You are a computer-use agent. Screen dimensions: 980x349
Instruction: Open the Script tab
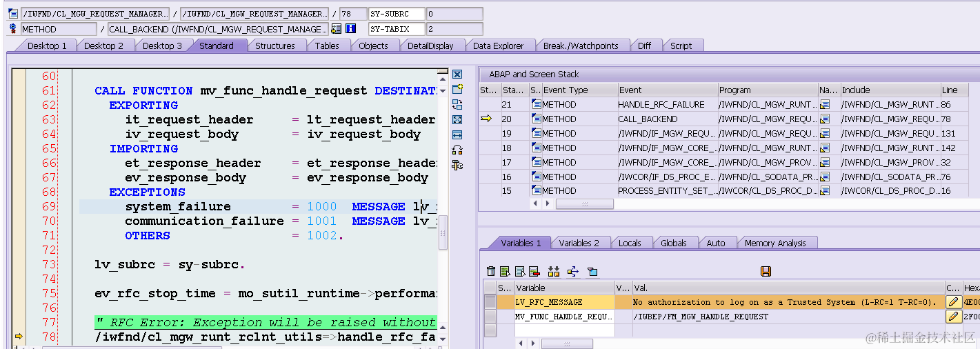(x=681, y=46)
